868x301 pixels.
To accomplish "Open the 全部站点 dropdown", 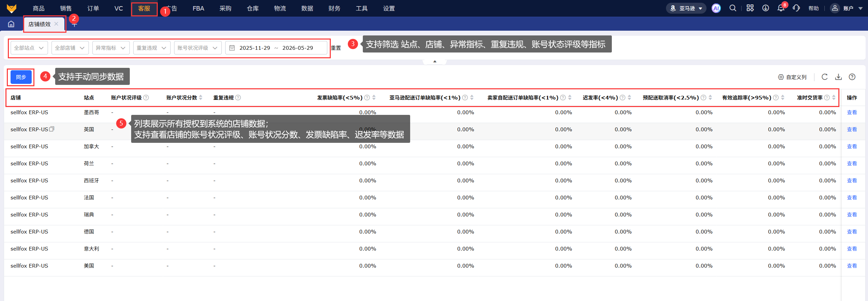I will [x=29, y=48].
